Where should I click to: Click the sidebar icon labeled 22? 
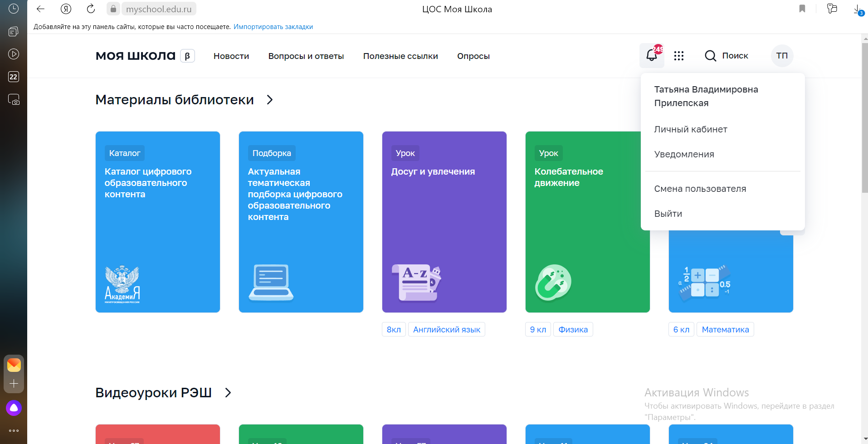pyautogui.click(x=14, y=77)
